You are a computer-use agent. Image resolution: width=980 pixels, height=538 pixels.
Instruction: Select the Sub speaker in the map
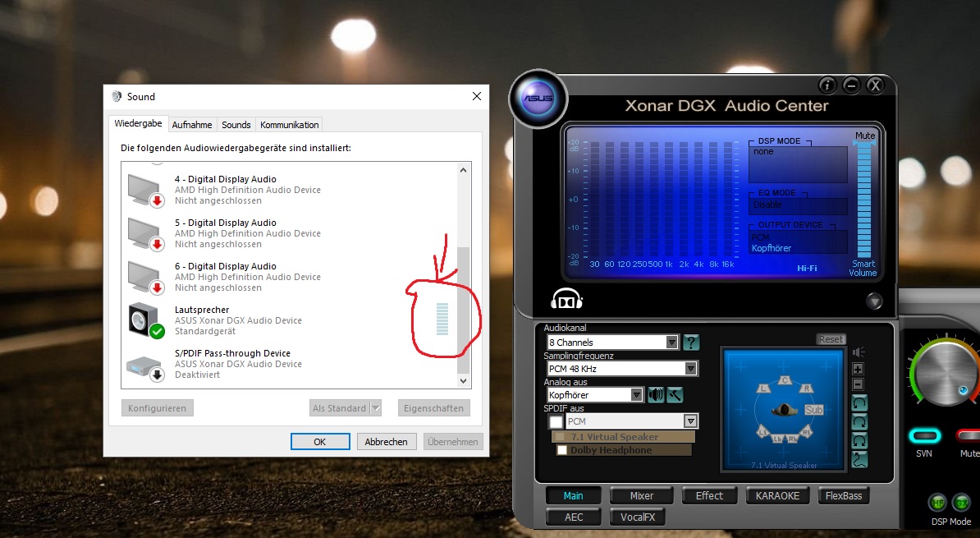pyautogui.click(x=813, y=410)
